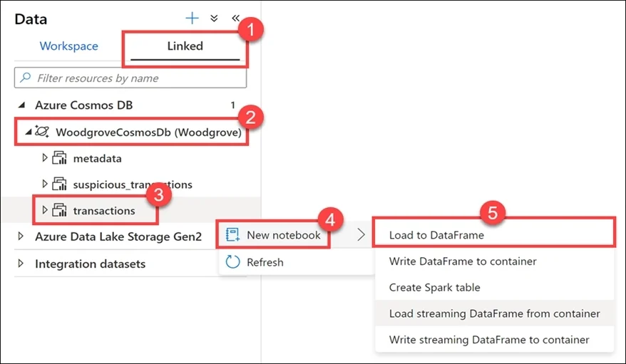
Task: Click the metadata container icon
Action: click(x=59, y=158)
